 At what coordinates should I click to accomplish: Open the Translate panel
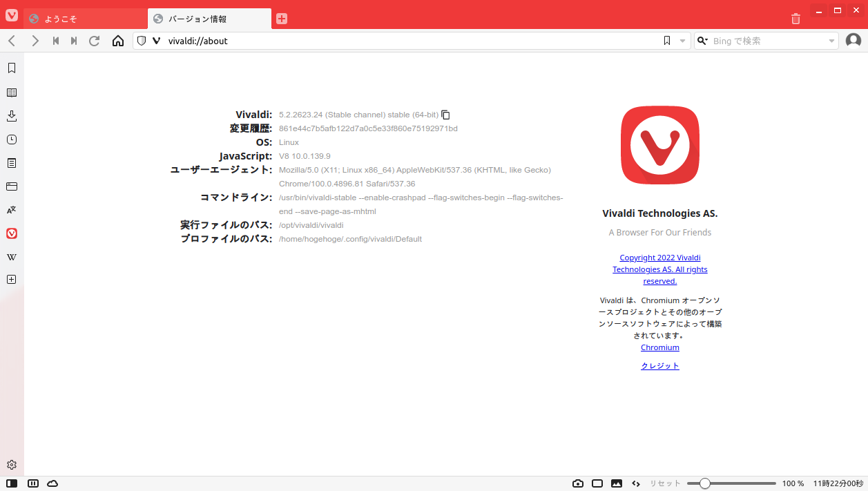[12, 210]
